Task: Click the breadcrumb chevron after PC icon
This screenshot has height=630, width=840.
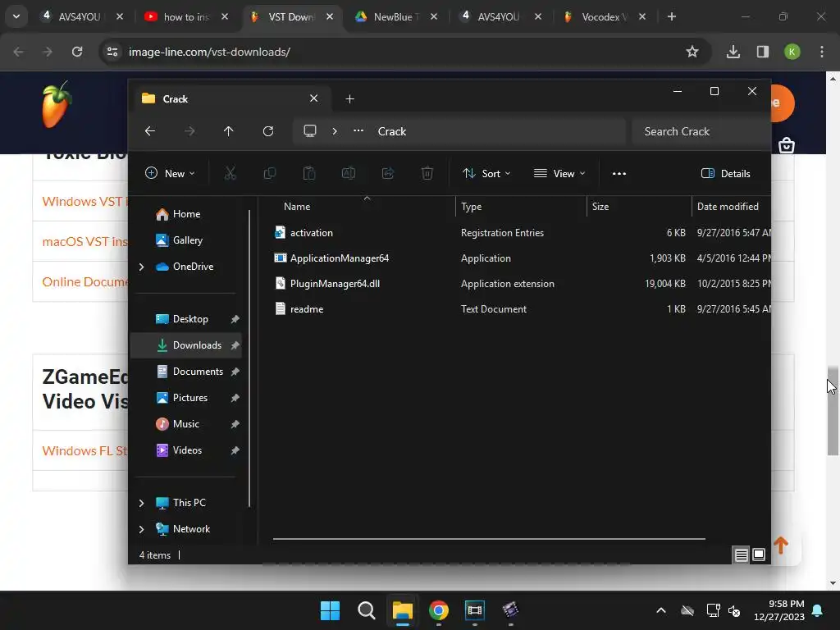Action: pyautogui.click(x=335, y=131)
